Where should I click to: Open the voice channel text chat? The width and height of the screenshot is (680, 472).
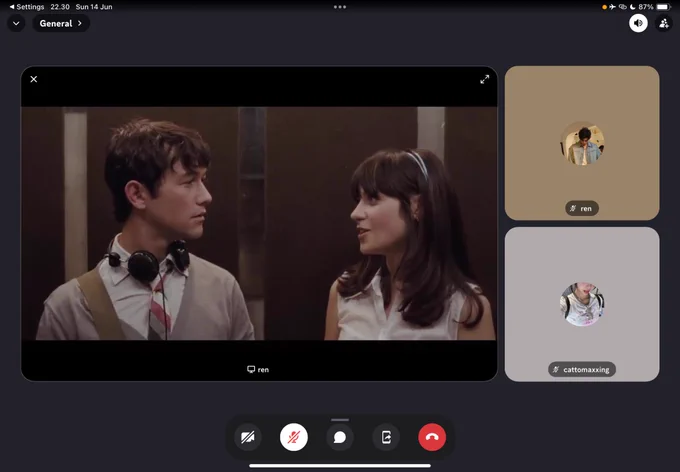click(340, 437)
